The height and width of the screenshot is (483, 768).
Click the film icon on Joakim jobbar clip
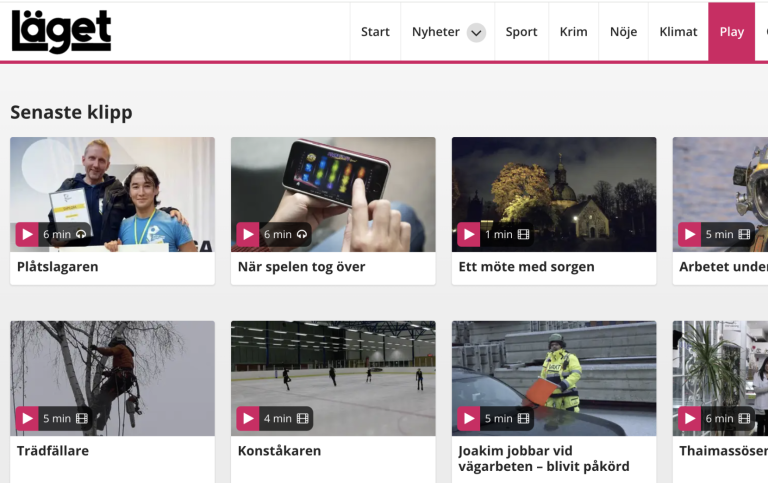coord(524,419)
